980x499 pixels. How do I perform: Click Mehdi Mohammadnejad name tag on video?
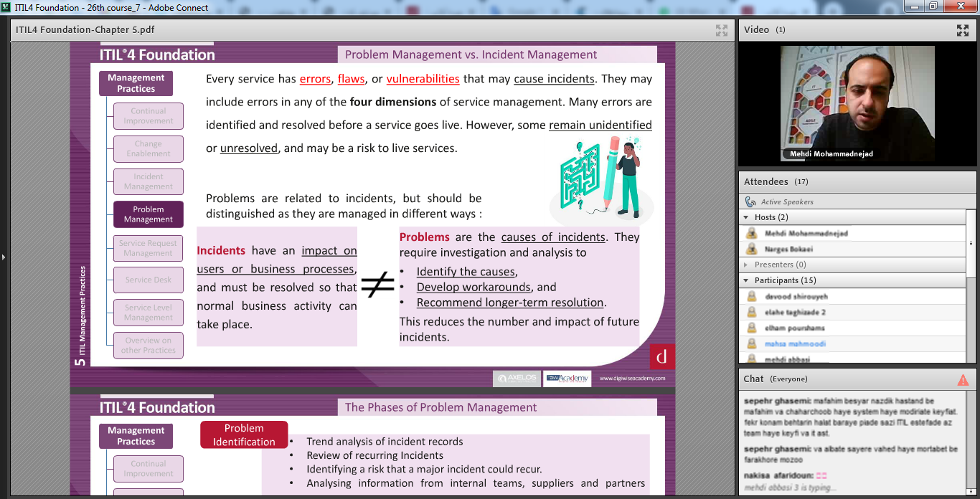[x=831, y=154]
